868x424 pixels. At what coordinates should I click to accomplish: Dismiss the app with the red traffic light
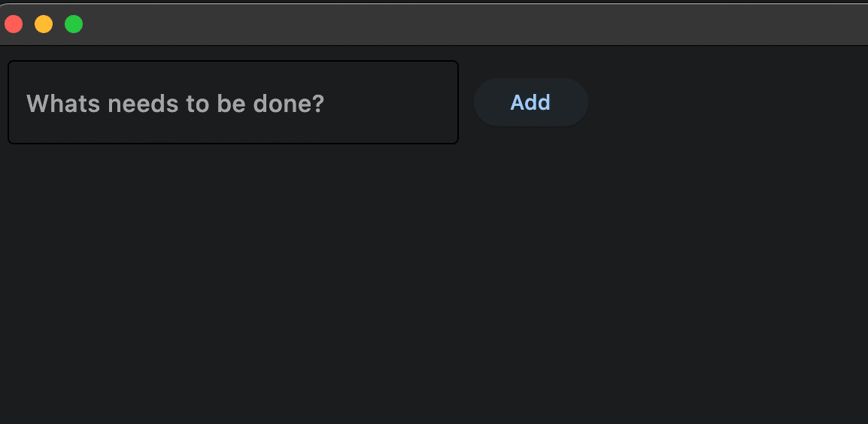coord(14,24)
